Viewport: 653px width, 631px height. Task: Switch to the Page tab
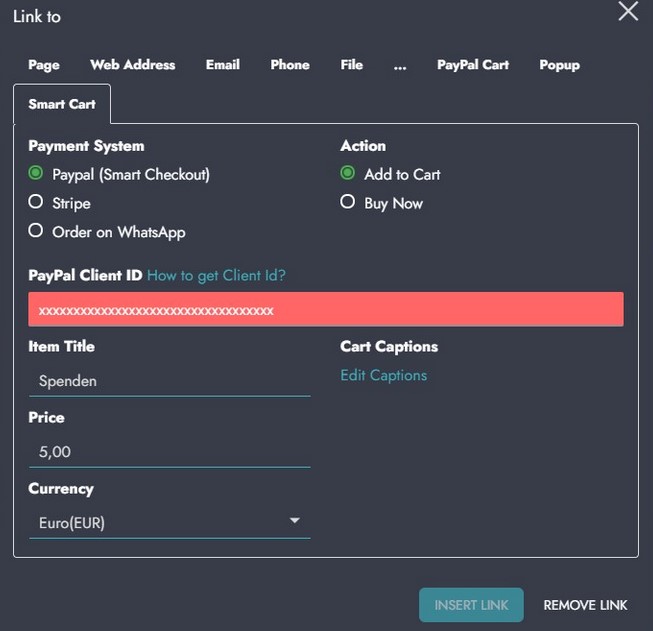coord(44,65)
